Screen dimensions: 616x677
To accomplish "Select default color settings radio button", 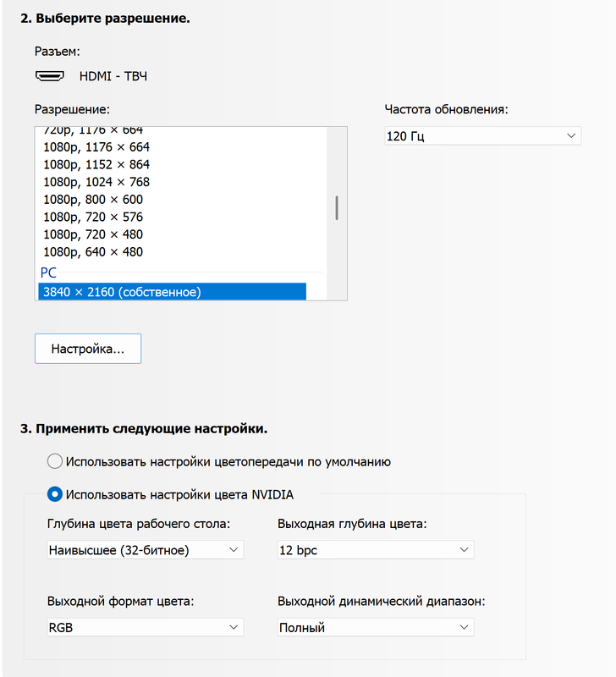I will coord(55,461).
